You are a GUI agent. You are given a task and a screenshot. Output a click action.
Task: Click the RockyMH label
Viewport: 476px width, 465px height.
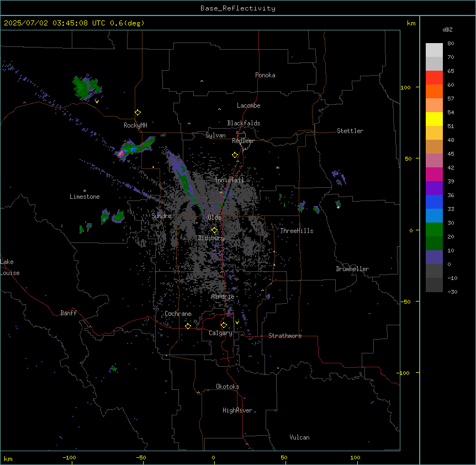(135, 125)
